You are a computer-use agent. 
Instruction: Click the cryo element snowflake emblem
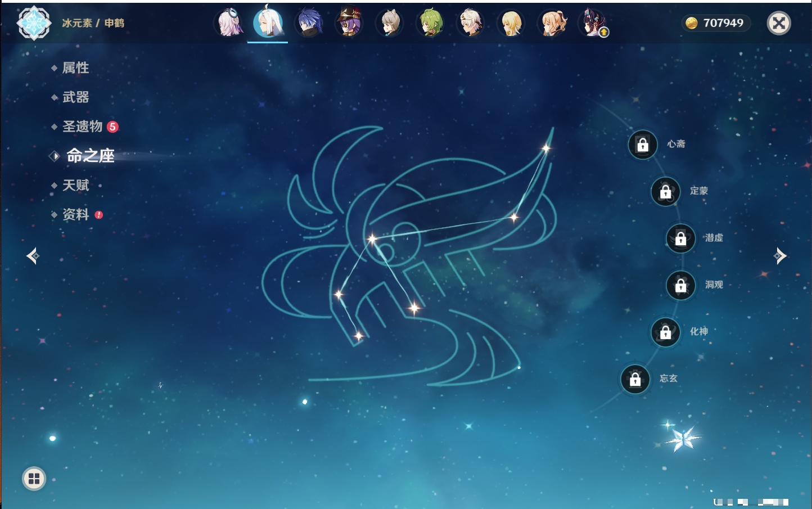34,23
